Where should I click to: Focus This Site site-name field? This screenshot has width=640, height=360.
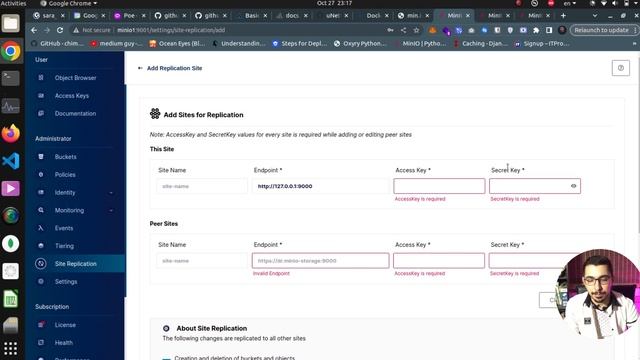click(202, 186)
